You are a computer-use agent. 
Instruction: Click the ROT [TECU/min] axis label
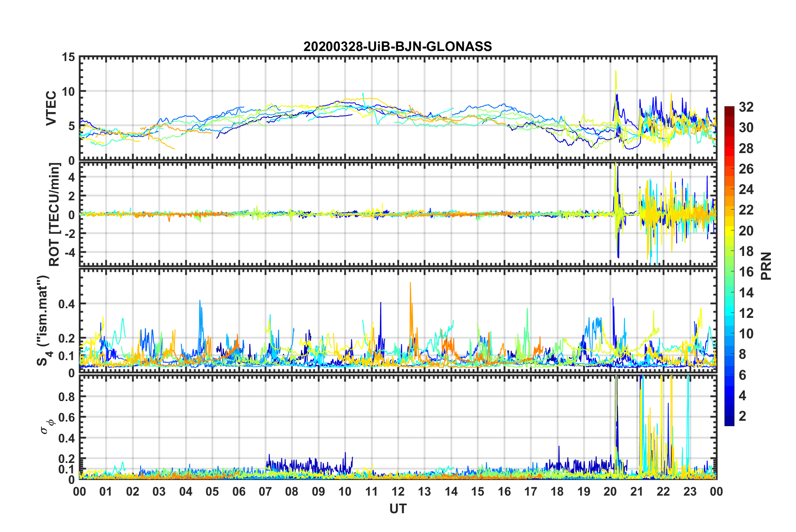(54, 215)
